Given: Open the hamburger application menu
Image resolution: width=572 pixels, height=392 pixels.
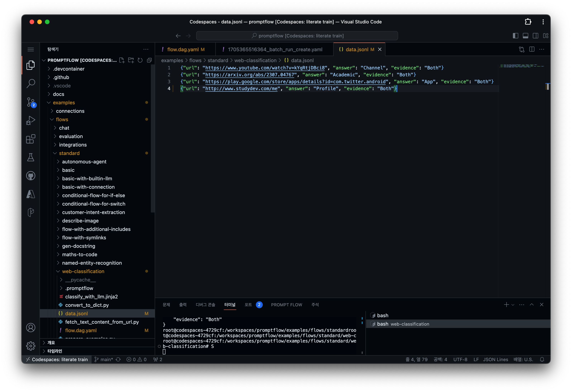Looking at the screenshot, I should [31, 49].
